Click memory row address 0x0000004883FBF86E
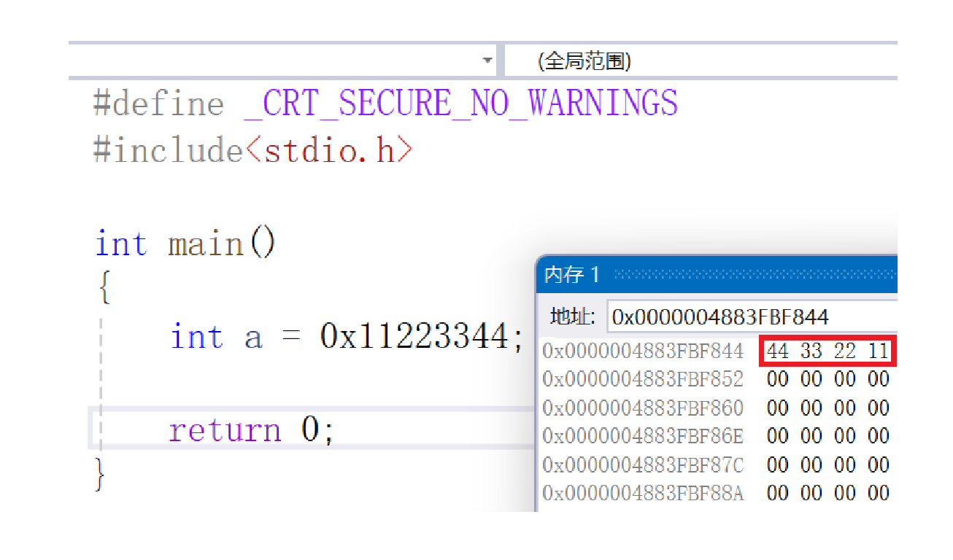The image size is (953, 560). coord(643,436)
